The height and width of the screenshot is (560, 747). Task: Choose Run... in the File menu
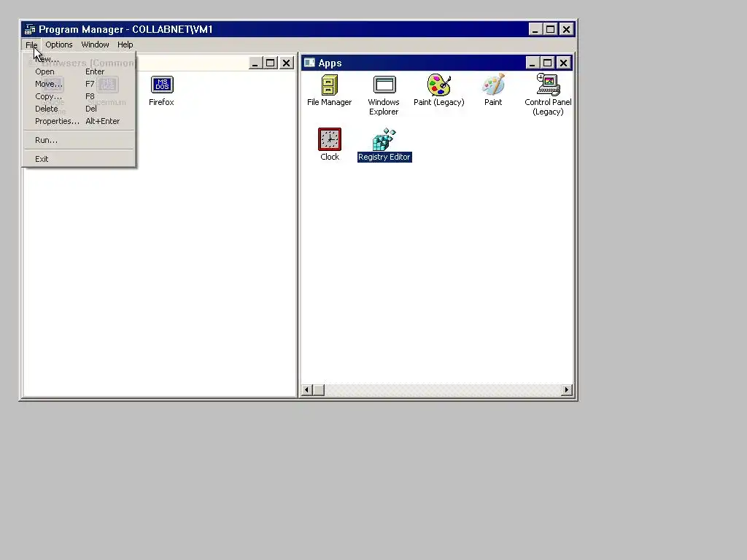pyautogui.click(x=79, y=140)
